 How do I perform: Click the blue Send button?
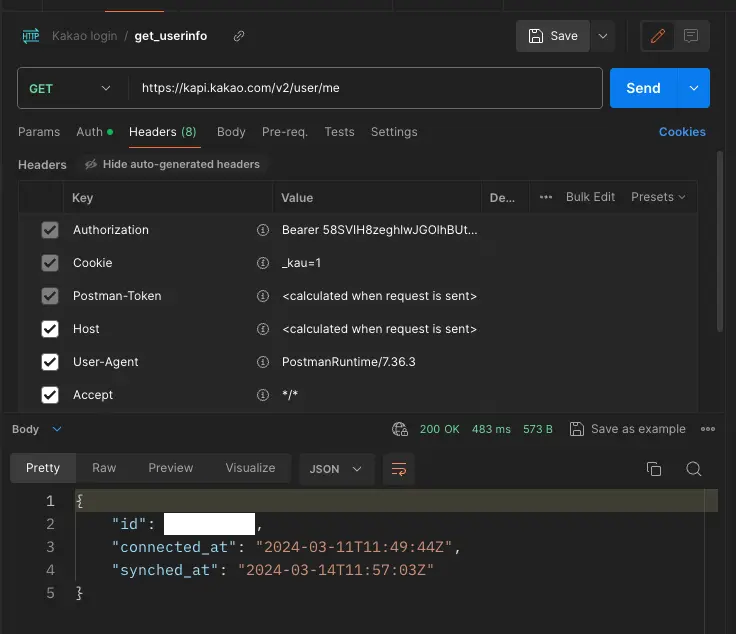644,88
